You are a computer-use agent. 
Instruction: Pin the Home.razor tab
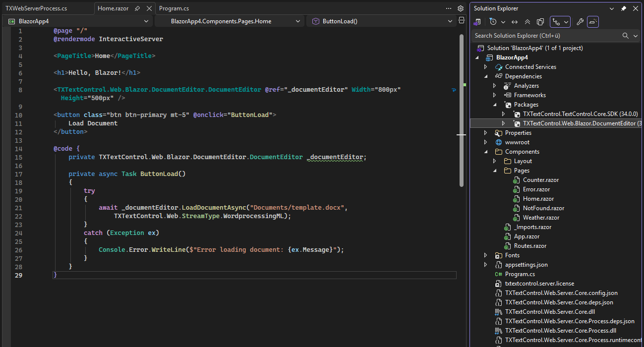click(137, 8)
